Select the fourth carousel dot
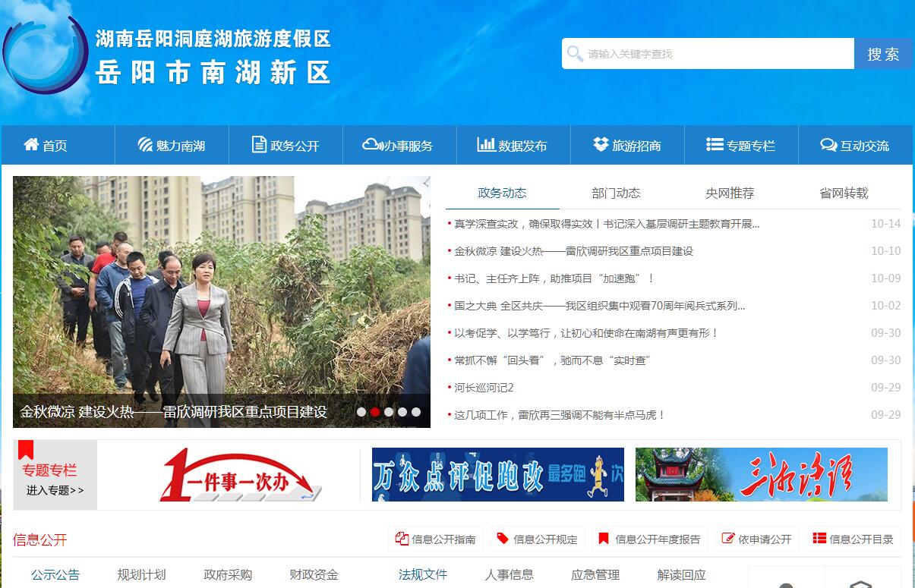 [402, 412]
